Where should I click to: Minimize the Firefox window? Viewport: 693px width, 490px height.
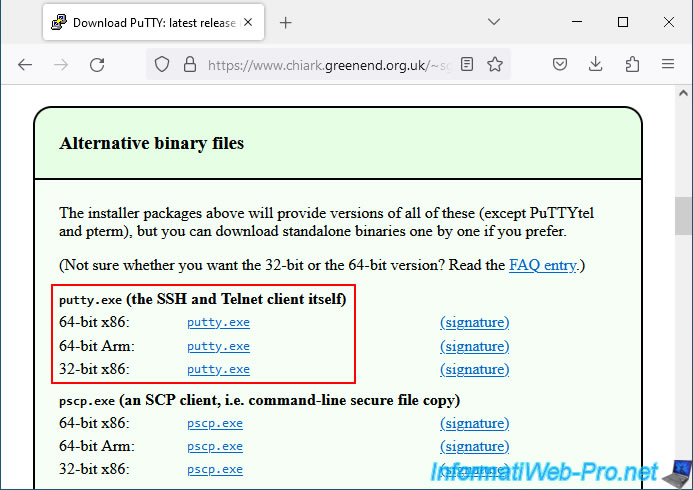pyautogui.click(x=577, y=22)
